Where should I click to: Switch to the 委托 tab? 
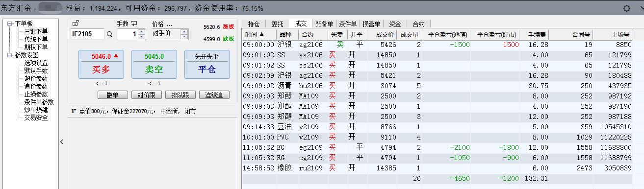coord(277,24)
